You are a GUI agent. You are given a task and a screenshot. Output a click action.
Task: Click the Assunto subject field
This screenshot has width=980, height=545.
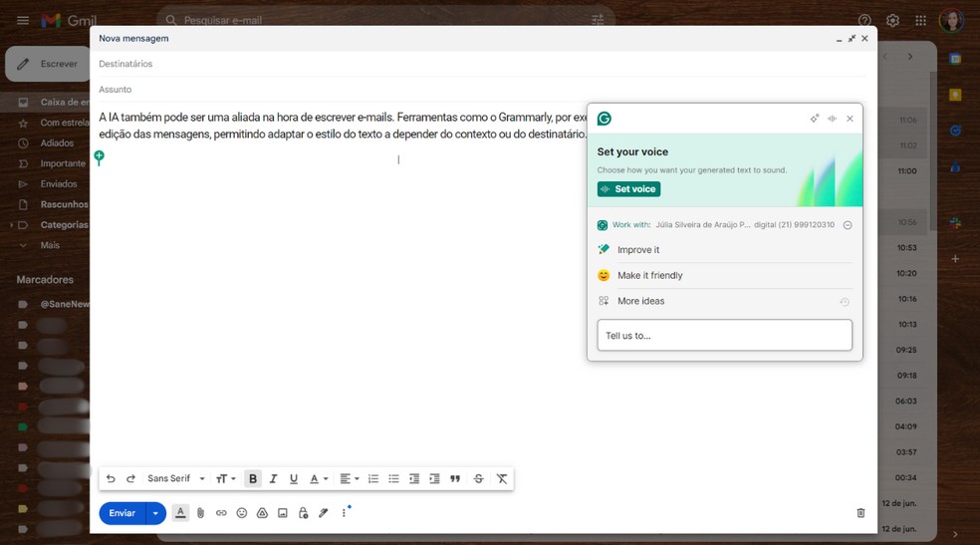click(482, 90)
